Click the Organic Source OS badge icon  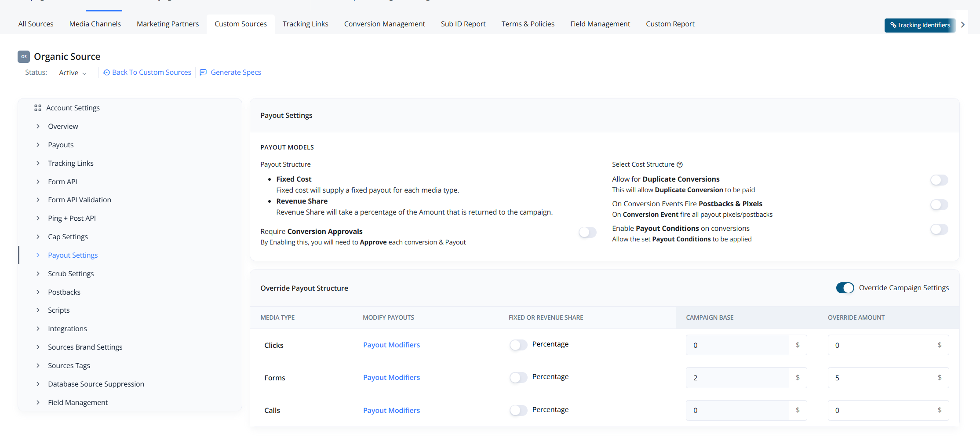24,57
